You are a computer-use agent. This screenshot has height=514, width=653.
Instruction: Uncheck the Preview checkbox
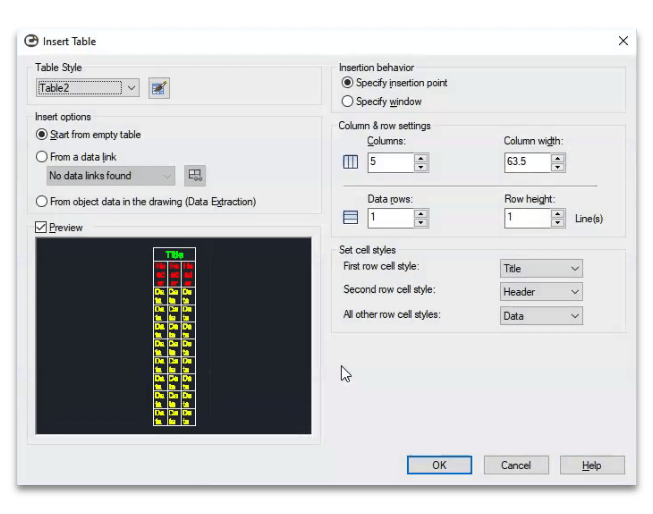(41, 227)
